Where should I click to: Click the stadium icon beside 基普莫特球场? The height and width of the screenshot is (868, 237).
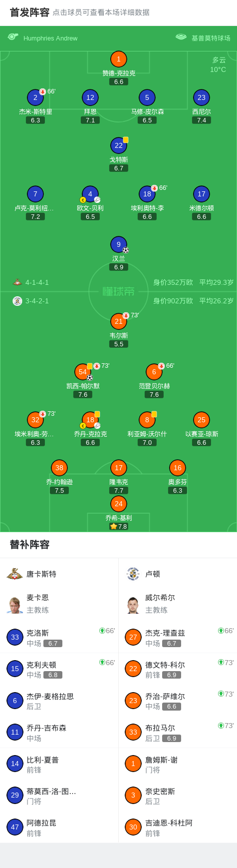[181, 37]
